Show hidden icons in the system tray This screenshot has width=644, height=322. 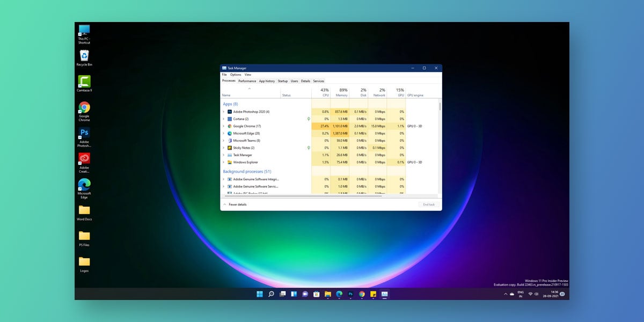(507, 294)
